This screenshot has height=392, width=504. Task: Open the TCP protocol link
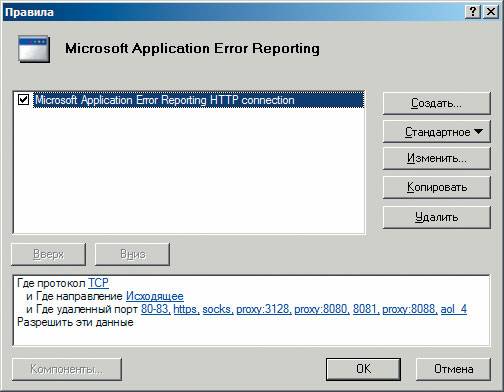[x=98, y=283]
